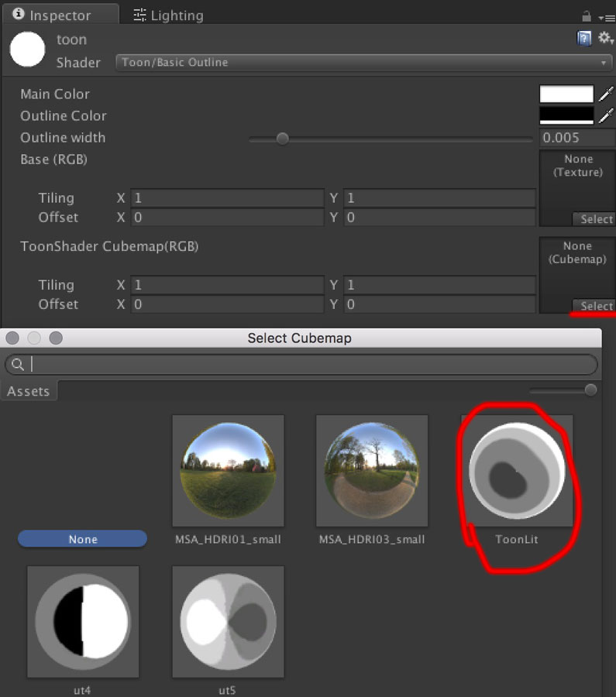The width and height of the screenshot is (616, 697).
Task: Open the material settings gear menu
Action: [605, 38]
